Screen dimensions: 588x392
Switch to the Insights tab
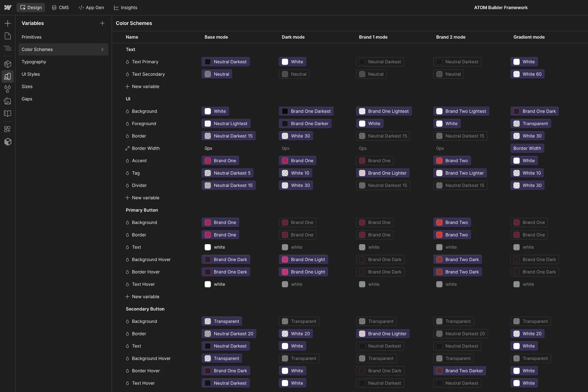click(126, 7)
